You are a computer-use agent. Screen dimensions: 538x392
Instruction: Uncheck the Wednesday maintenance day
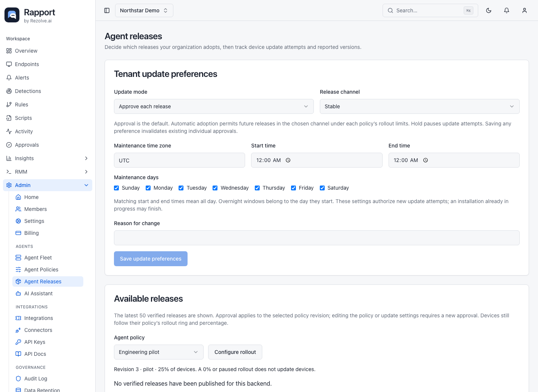pyautogui.click(x=215, y=188)
